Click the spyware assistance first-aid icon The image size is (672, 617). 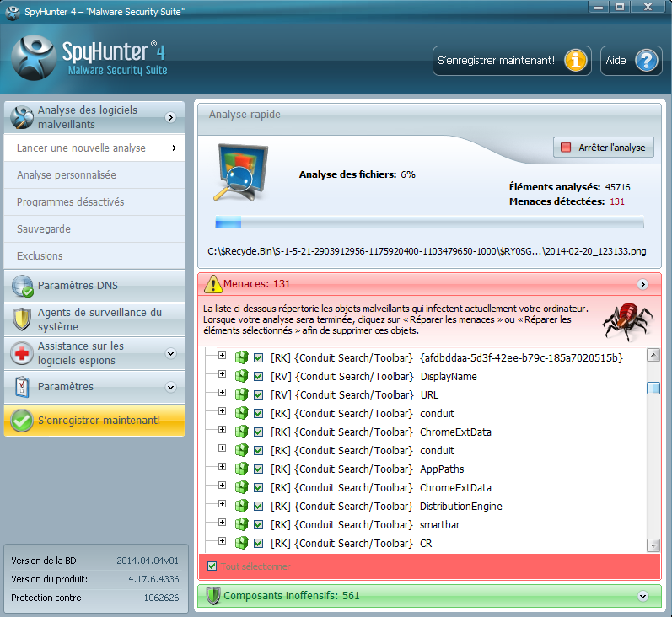pyautogui.click(x=23, y=353)
